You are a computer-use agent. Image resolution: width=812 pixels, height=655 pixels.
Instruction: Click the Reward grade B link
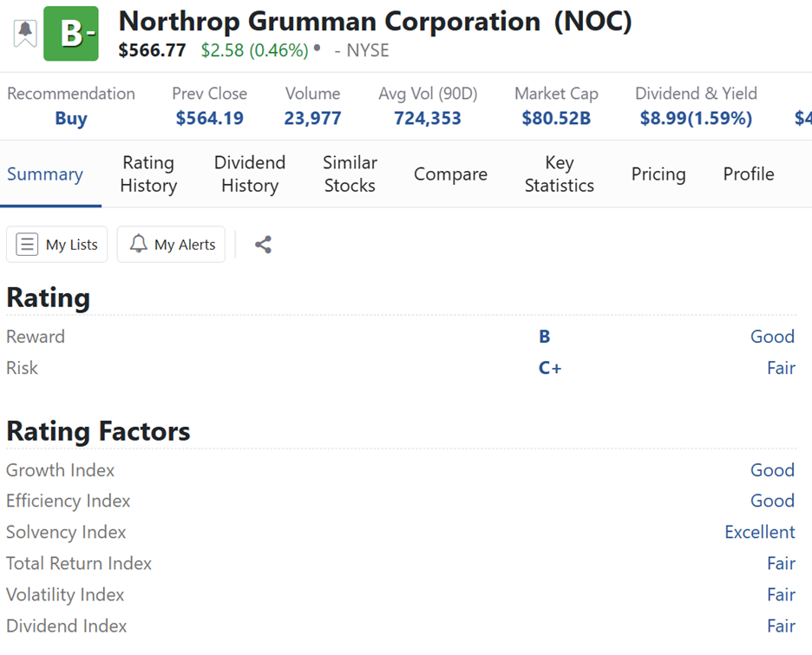[x=545, y=337]
